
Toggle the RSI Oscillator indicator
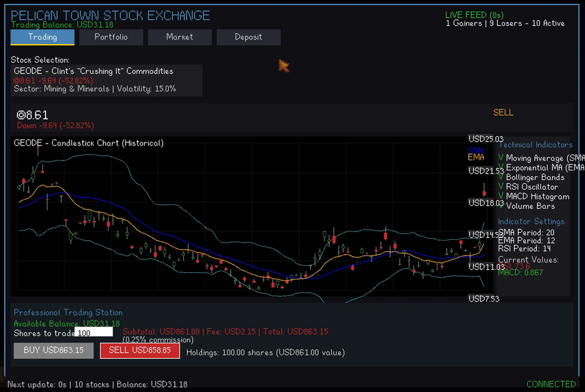click(x=528, y=187)
